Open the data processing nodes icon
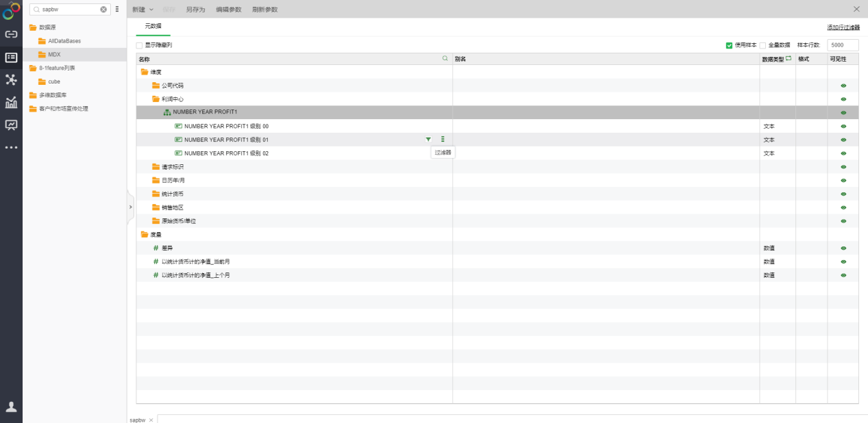The width and height of the screenshot is (868, 423). (10, 79)
